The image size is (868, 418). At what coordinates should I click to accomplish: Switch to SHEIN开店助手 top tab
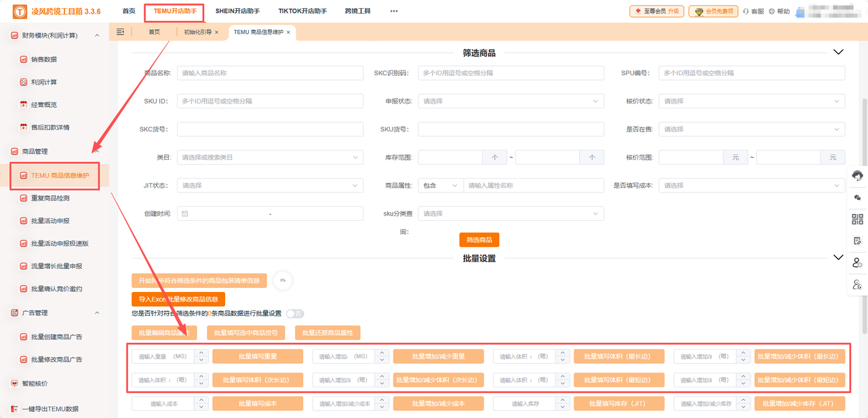[x=237, y=12]
